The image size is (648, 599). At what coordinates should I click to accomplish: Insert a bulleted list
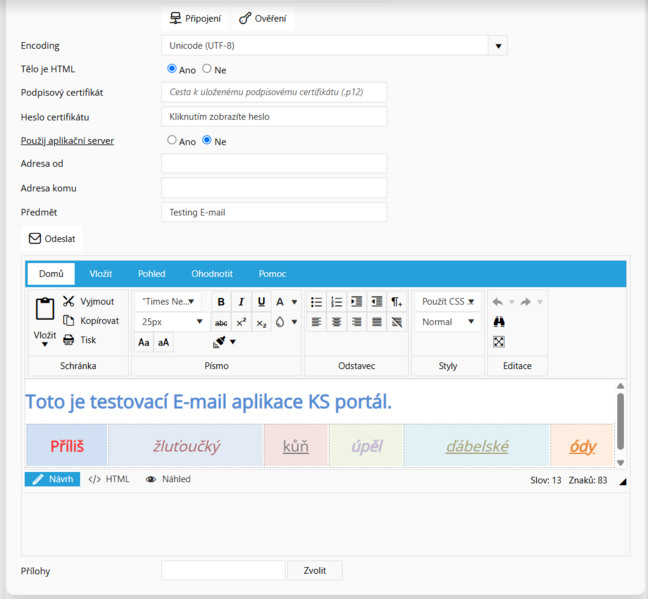(317, 302)
